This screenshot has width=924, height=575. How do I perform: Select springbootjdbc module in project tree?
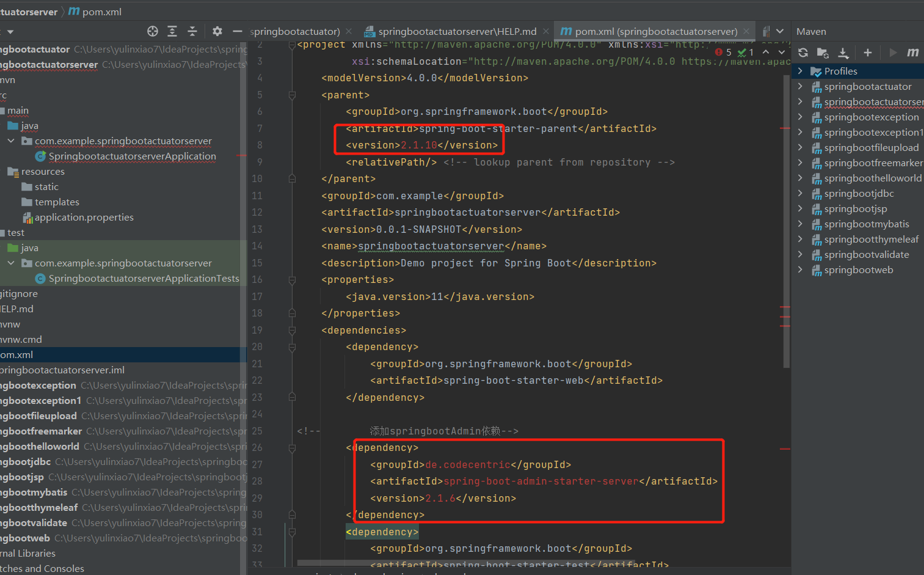tap(26, 461)
